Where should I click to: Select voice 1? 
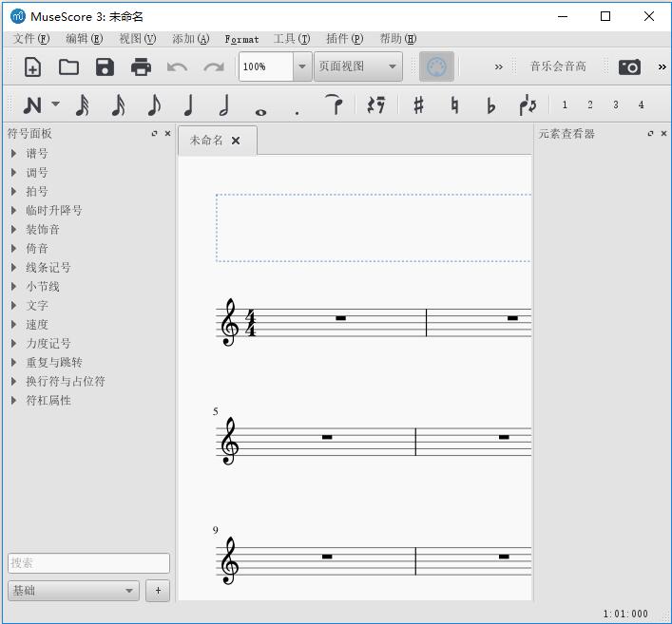click(x=565, y=104)
